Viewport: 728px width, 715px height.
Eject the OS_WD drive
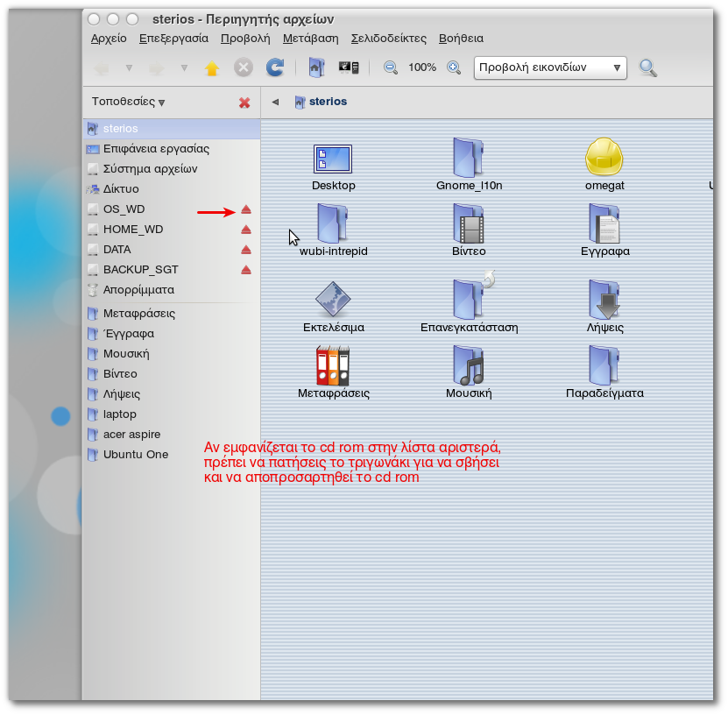tap(246, 209)
